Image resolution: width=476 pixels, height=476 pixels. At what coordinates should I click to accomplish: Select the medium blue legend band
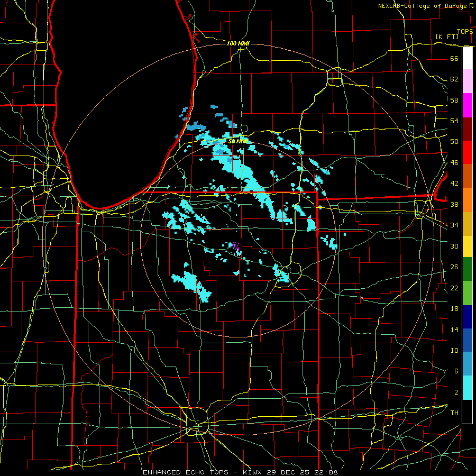tap(467, 340)
